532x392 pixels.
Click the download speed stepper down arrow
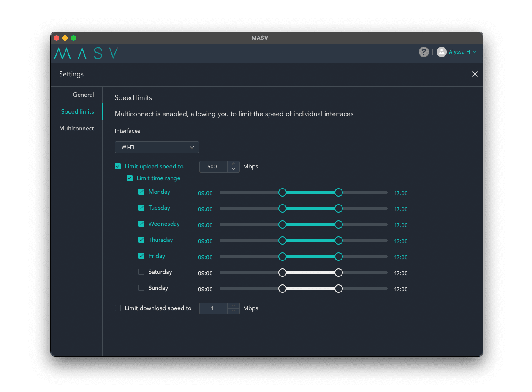click(233, 311)
